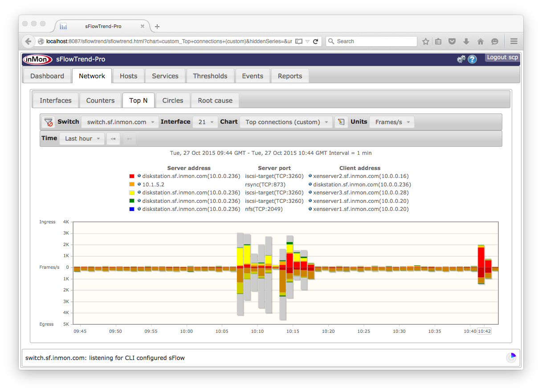Click info icon beside xenserver2 client address
Viewport: 542px width, 392px height.
pos(310,176)
